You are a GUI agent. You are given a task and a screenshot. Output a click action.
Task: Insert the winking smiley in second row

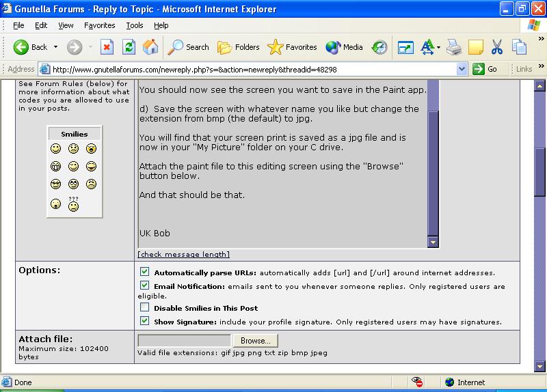[73, 166]
